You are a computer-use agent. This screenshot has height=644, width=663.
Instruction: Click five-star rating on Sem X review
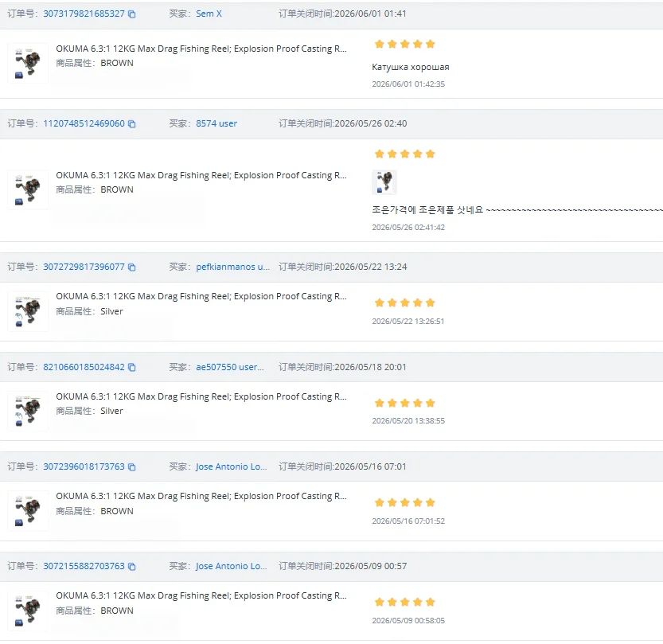404,44
